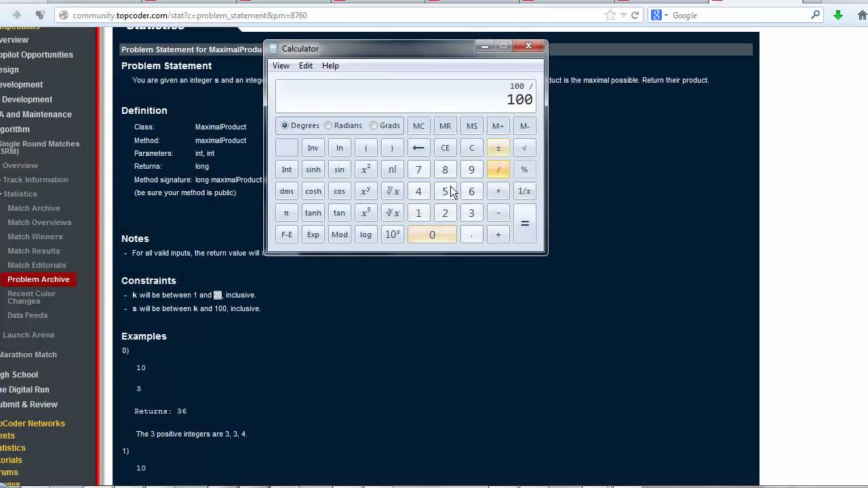The height and width of the screenshot is (488, 868).
Task: Click the reload page icon
Action: 635,15
